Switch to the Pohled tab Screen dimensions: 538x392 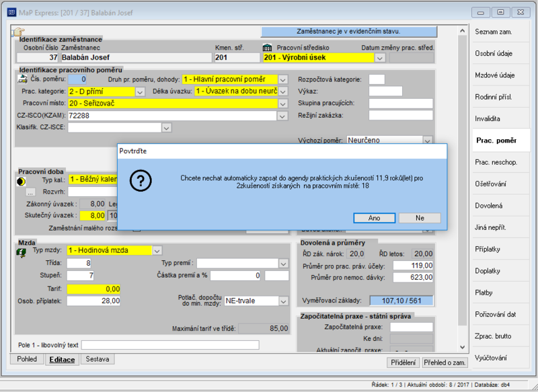[27, 359]
